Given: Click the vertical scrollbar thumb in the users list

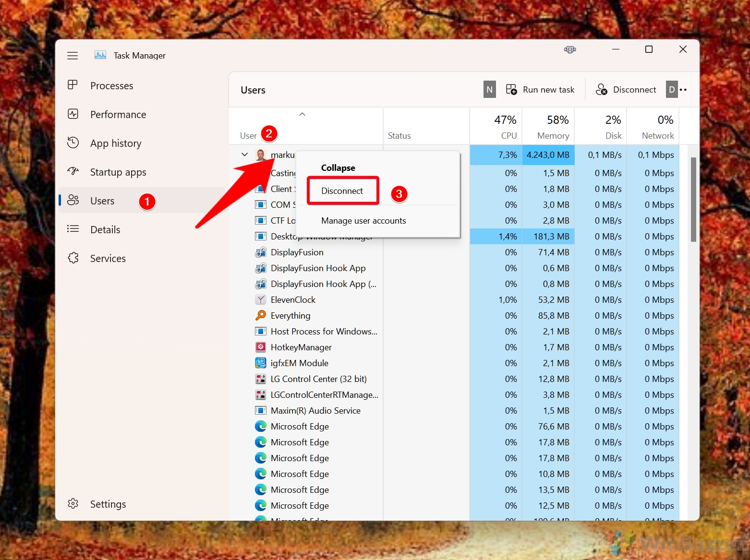Looking at the screenshot, I should [x=693, y=199].
